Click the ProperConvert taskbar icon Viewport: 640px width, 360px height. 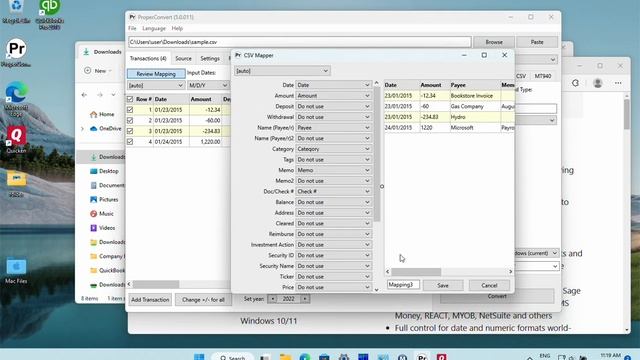[x=422, y=357]
